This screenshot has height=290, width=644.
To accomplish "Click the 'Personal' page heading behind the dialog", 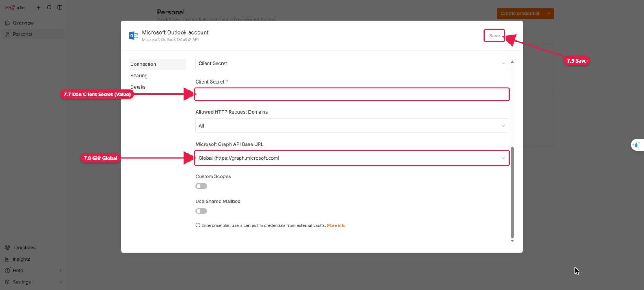I will [x=171, y=12].
